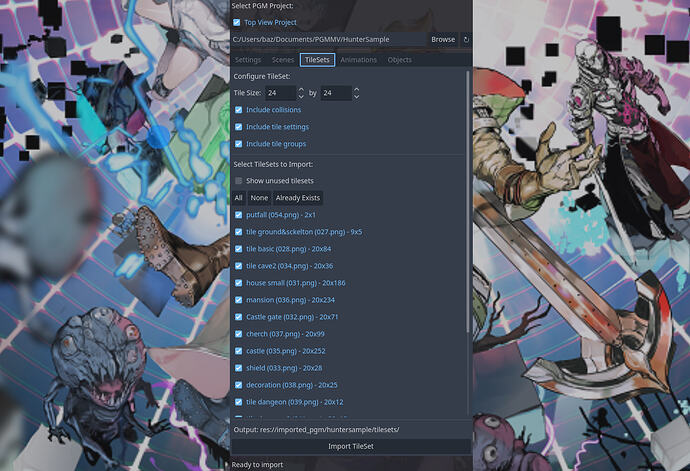Uncheck tile dangeon (039.png) tileset
Image resolution: width=690 pixels, height=471 pixels.
coord(239,402)
